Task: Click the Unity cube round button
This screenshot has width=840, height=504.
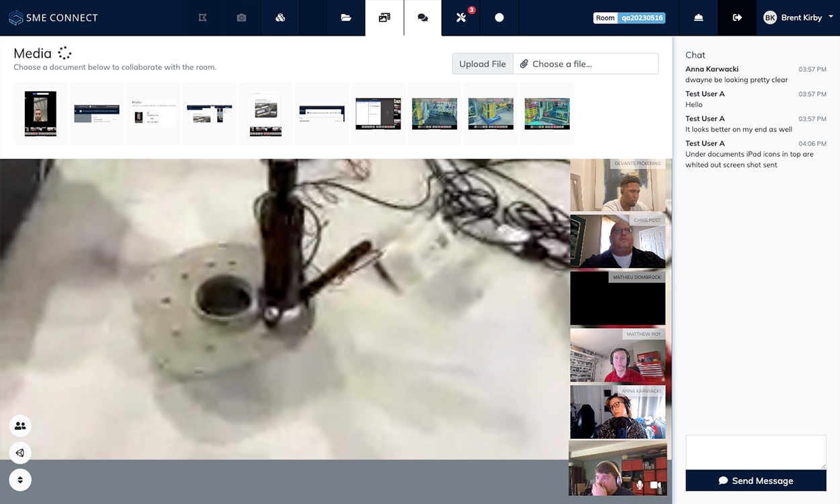Action: [20, 453]
